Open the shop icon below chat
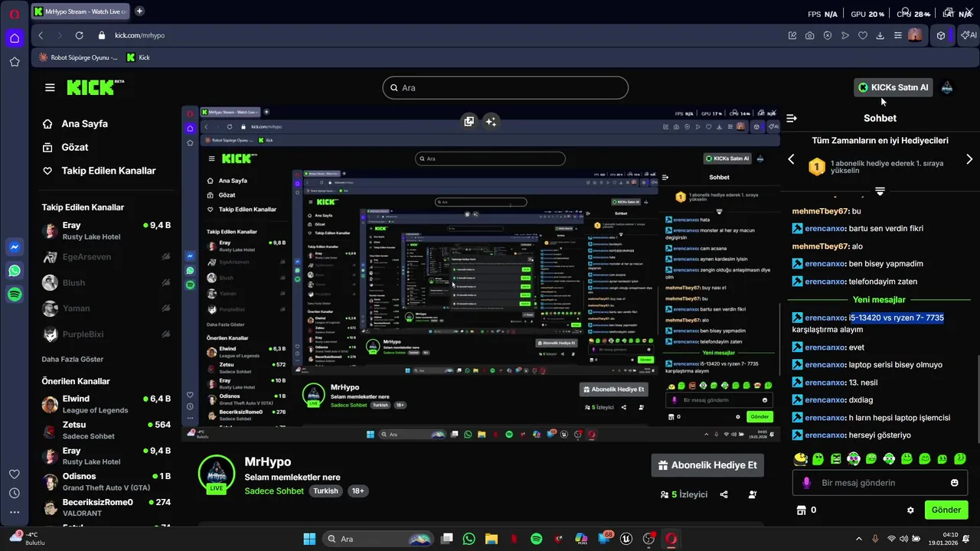The height and width of the screenshot is (551, 980). (802, 510)
